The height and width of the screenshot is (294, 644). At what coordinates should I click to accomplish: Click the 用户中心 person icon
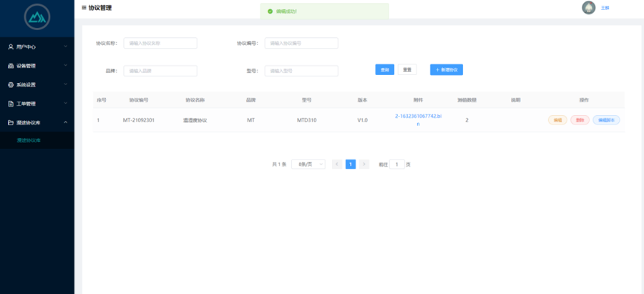pos(11,46)
